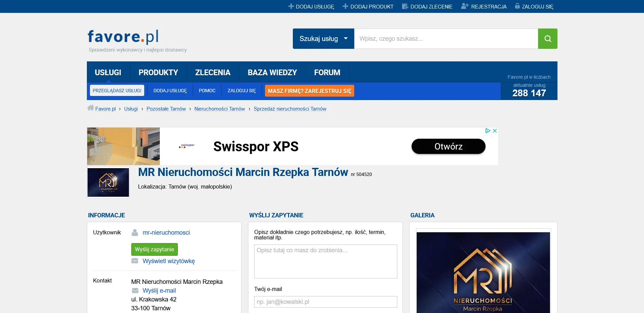
Task: Click Otwórz button on Swisspor ad
Action: click(x=448, y=146)
